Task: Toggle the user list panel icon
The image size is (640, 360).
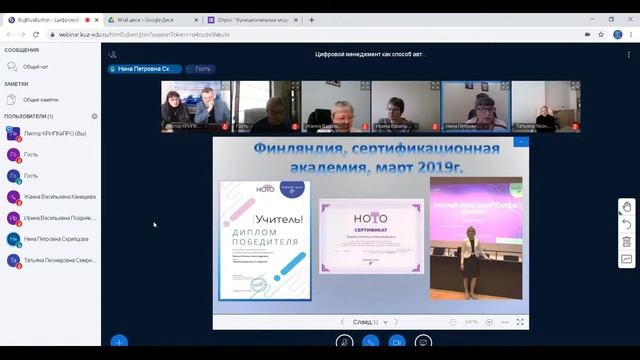Action: pos(113,54)
